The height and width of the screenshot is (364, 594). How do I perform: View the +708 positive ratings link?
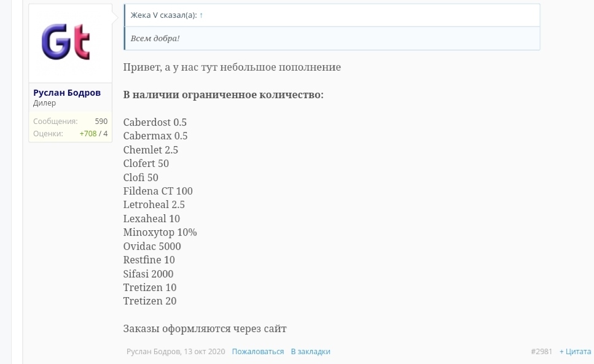[87, 133]
